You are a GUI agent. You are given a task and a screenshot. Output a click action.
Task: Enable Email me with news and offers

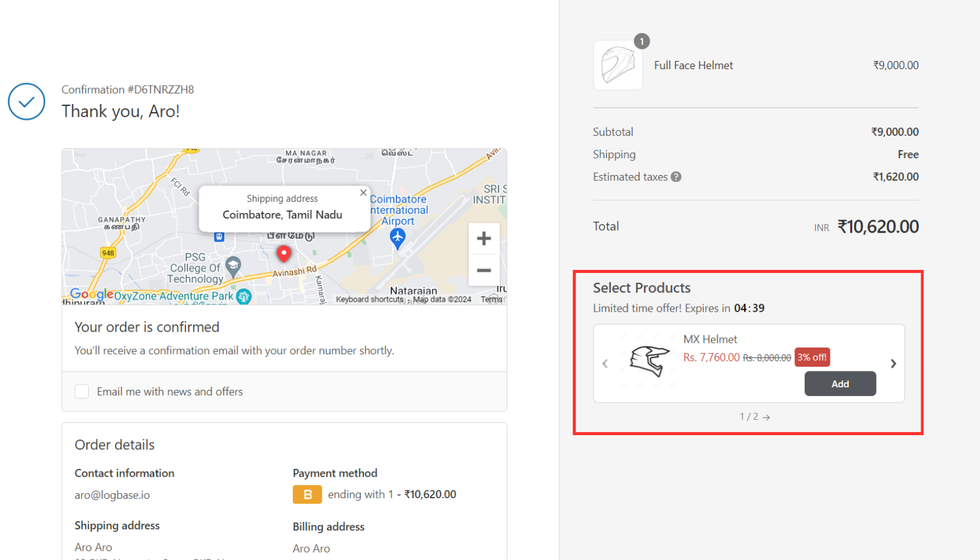81,391
